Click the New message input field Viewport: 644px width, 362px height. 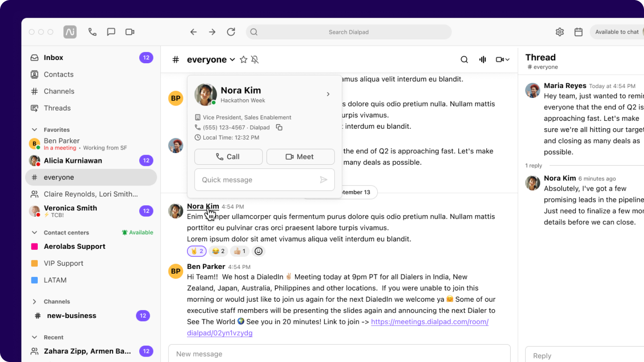pos(339,354)
